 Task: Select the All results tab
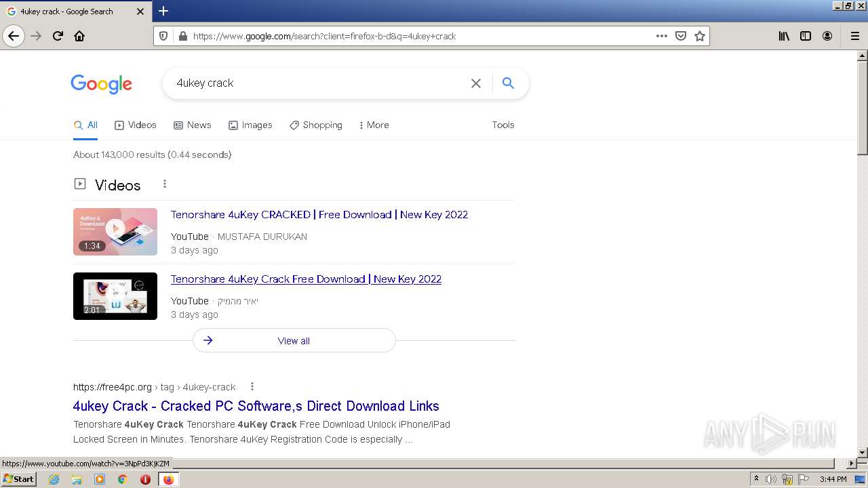tap(86, 125)
